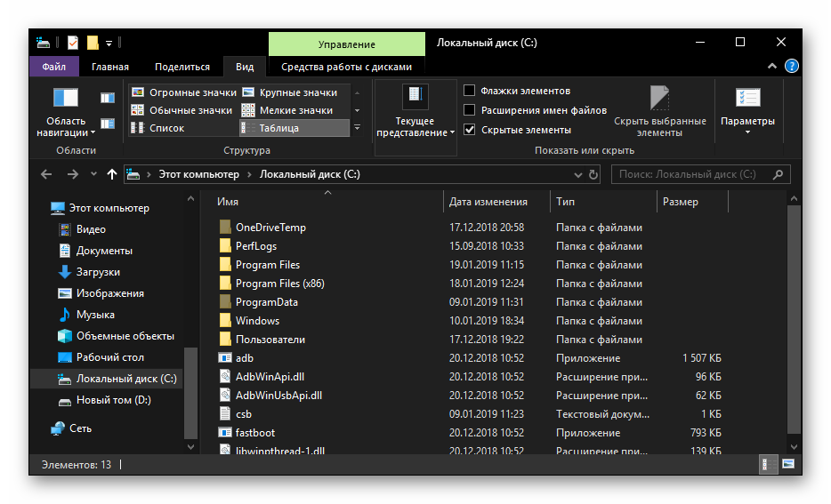Go up one folder level arrow
This screenshot has height=504, width=831.
[111, 175]
